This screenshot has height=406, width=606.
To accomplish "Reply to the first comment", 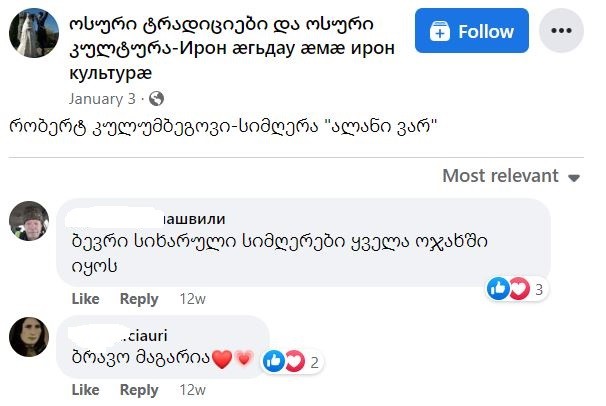I will click(x=139, y=299).
